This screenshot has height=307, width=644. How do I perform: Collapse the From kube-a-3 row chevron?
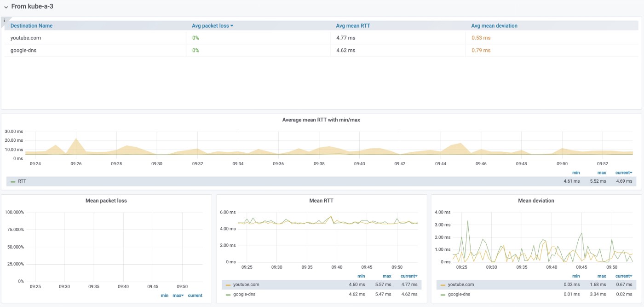pos(6,7)
